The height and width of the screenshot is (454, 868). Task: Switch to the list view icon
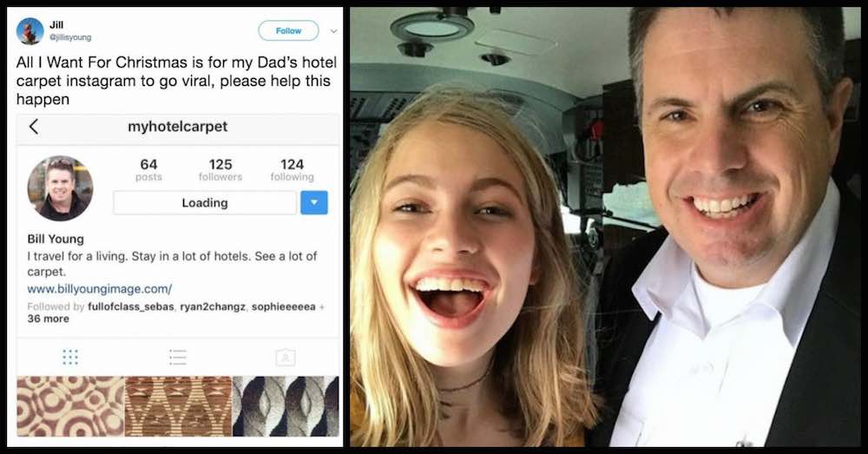(x=178, y=357)
